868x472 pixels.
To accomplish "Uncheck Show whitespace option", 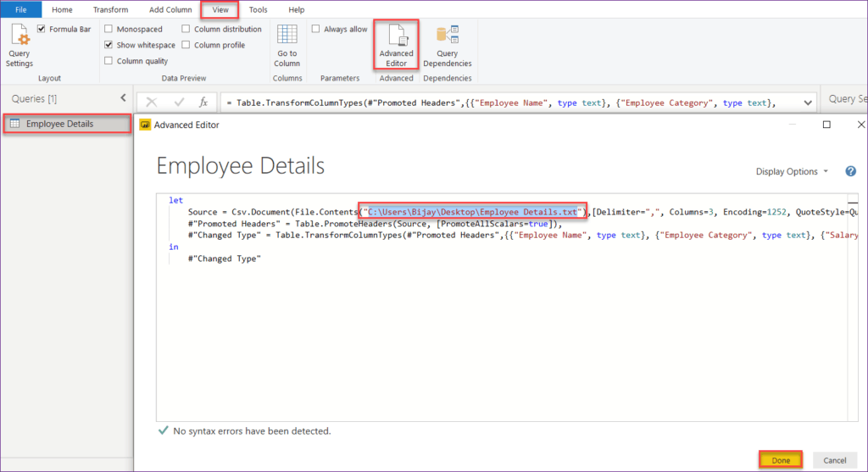I will coord(108,45).
